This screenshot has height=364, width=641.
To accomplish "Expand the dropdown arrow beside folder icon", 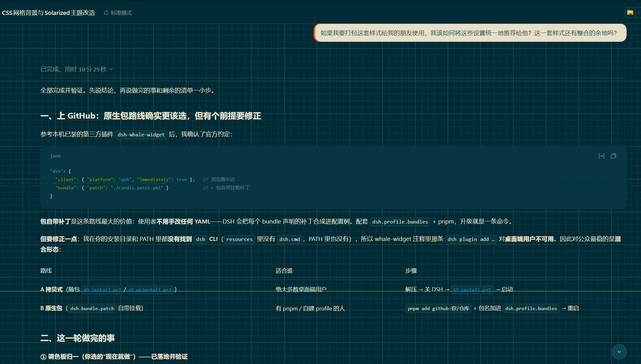I will 639,13.
